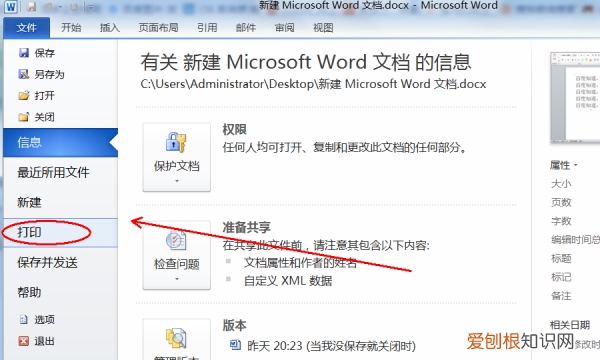This screenshot has height=360, width=600.
Task: Click the 另存为 save-as icon
Action: 24,74
